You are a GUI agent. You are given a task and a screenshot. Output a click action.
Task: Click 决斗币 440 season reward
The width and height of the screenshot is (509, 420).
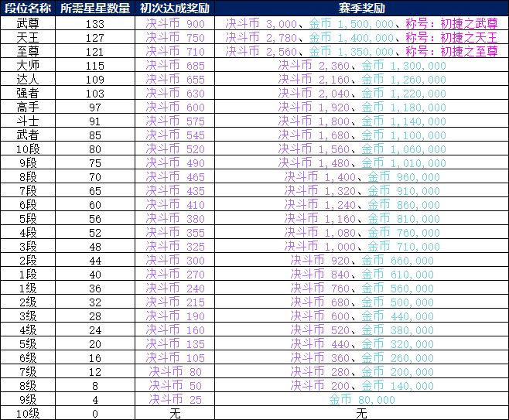pyautogui.click(x=319, y=343)
